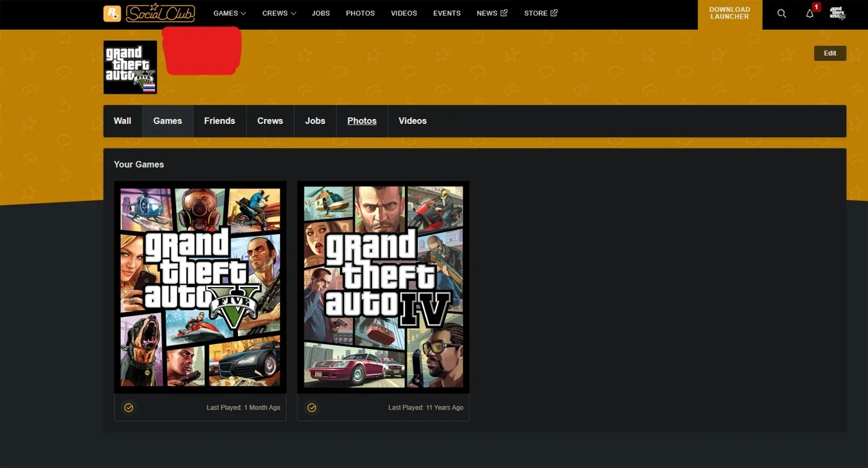Image resolution: width=868 pixels, height=468 pixels.
Task: Click the external link icon beside STORE
Action: click(554, 13)
